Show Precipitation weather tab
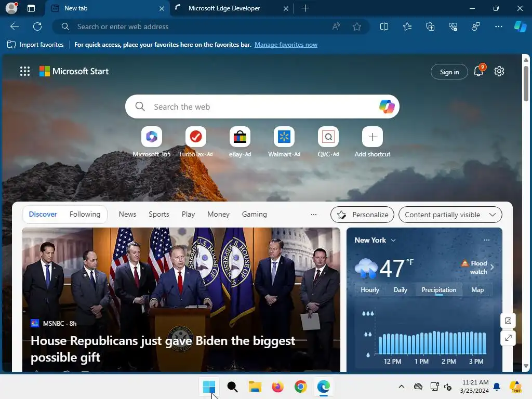The image size is (532, 399). click(438, 290)
